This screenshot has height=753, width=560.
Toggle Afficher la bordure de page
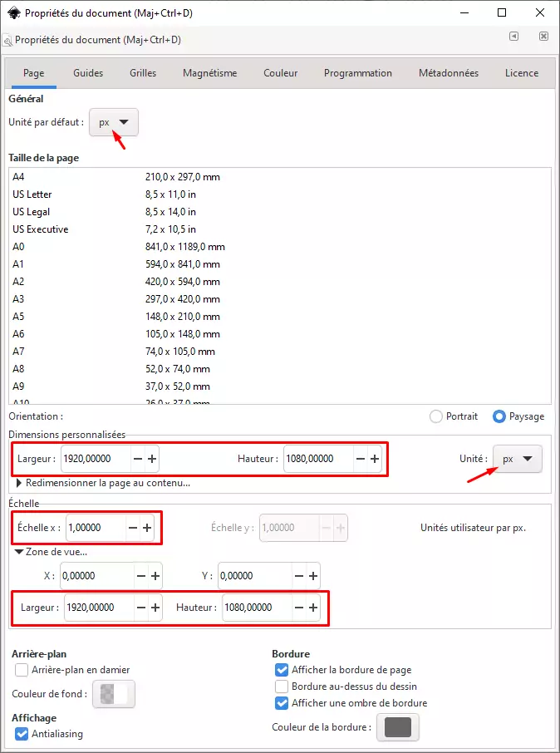[x=281, y=670]
